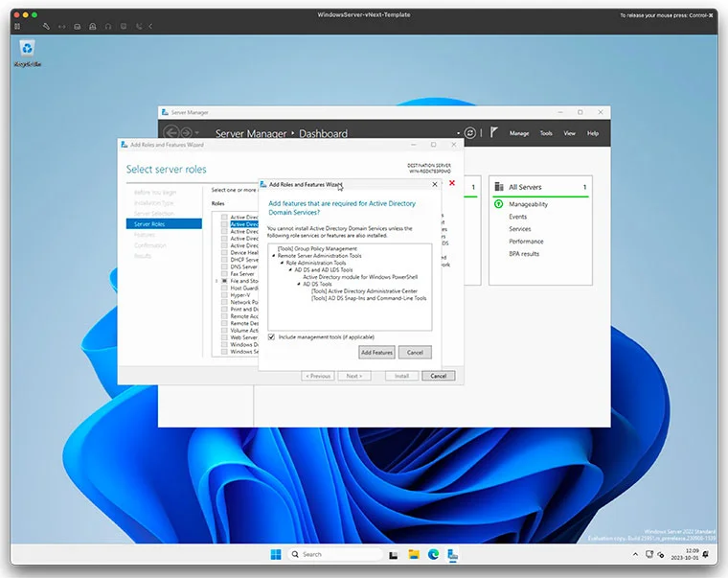The width and height of the screenshot is (728, 578).
Task: Open the Manage menu
Action: tap(519, 133)
